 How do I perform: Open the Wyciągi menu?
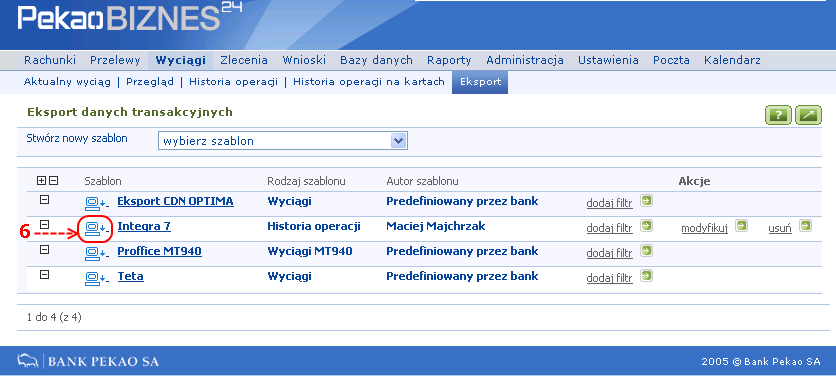181,60
